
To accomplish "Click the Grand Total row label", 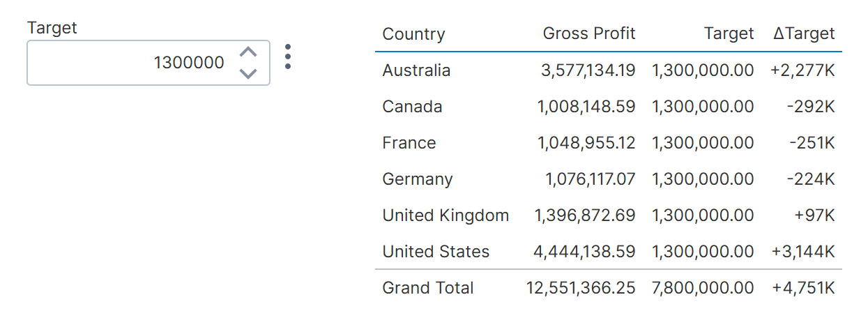I will (x=428, y=288).
